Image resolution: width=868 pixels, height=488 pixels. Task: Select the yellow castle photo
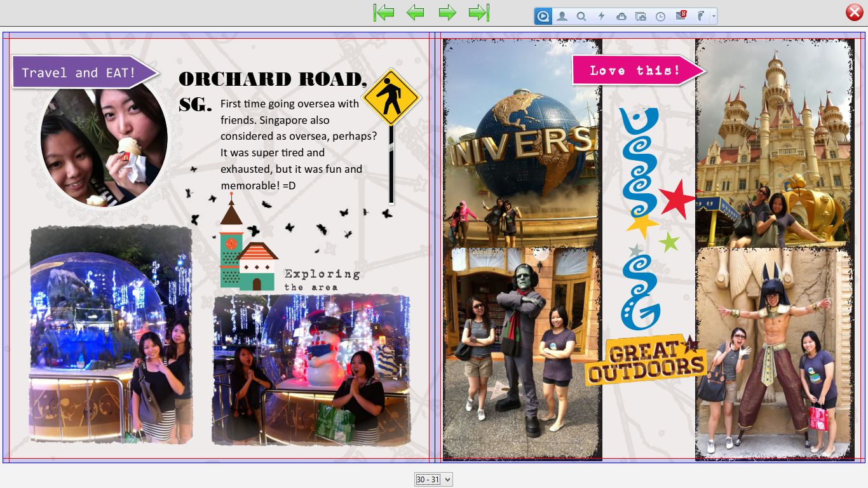click(x=775, y=143)
